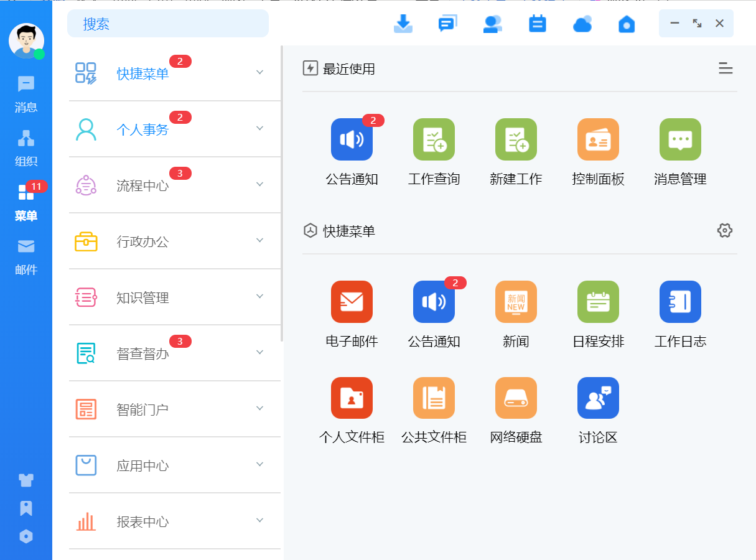Open 工作查询 in recently used
This screenshot has width=756, height=560.
[x=434, y=139]
